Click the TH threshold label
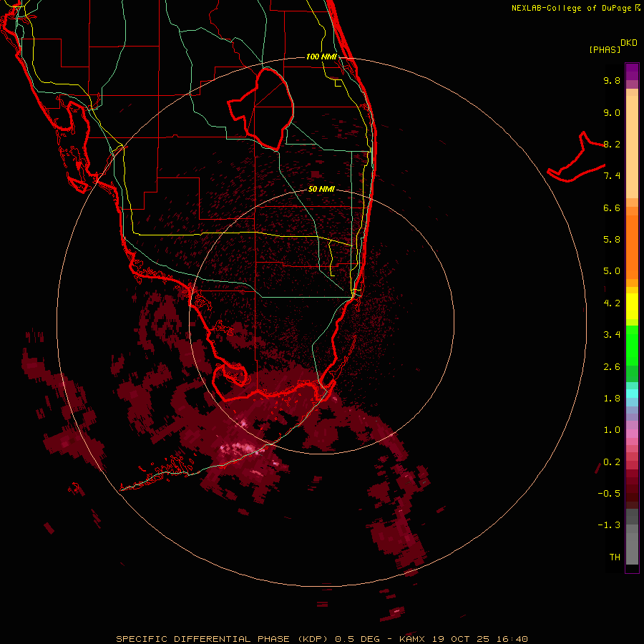The width and height of the screenshot is (644, 644). pyautogui.click(x=615, y=557)
